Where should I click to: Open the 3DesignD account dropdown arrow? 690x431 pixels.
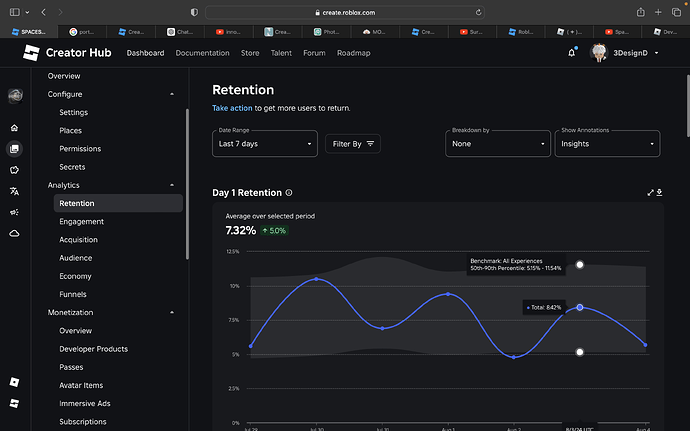coord(657,53)
